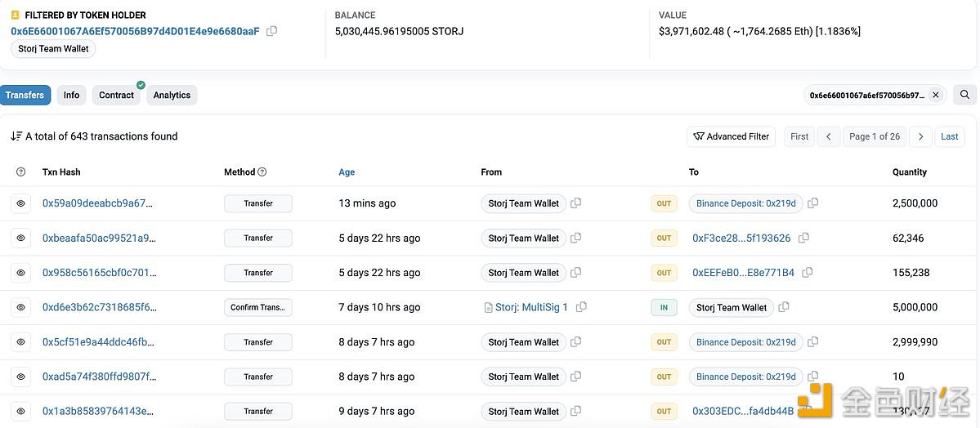Open Binance Deposit: 0x219d in 13 mins row
Viewport: 980px width, 428px height.
745,203
